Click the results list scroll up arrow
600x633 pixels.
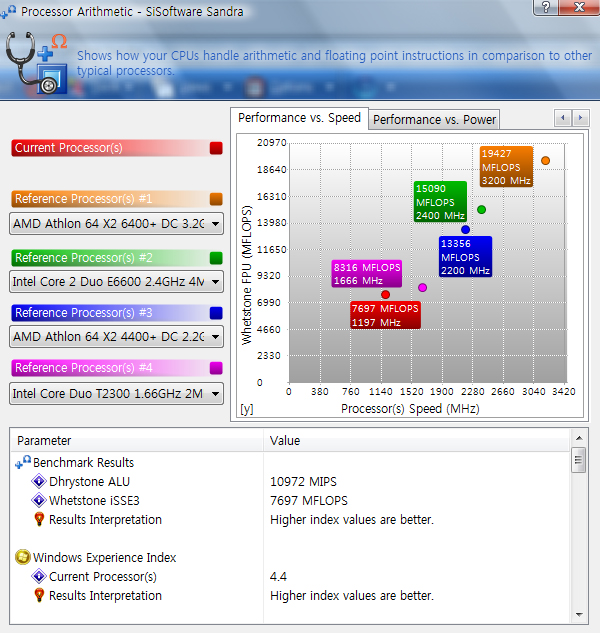point(579,438)
